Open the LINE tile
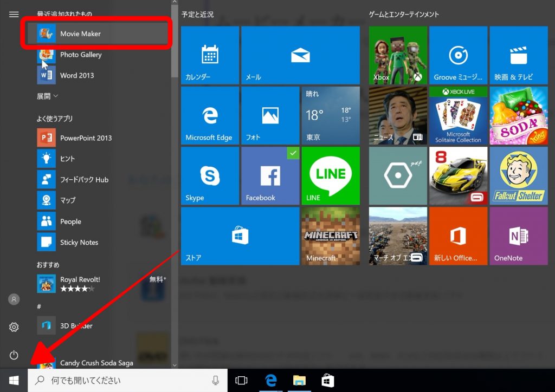The image size is (555, 392). pos(331,175)
